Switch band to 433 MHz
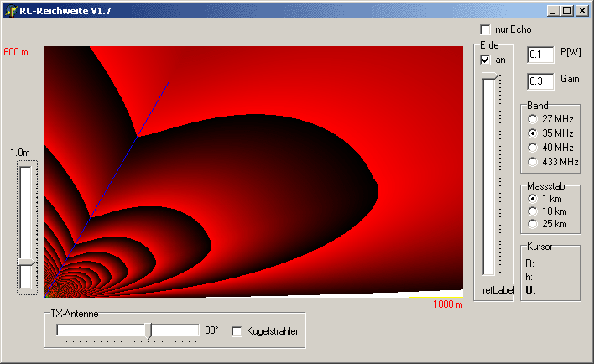 point(532,161)
